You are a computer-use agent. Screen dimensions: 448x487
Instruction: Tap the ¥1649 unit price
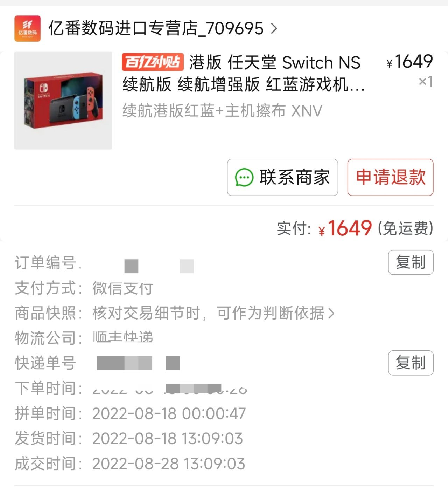pos(410,62)
